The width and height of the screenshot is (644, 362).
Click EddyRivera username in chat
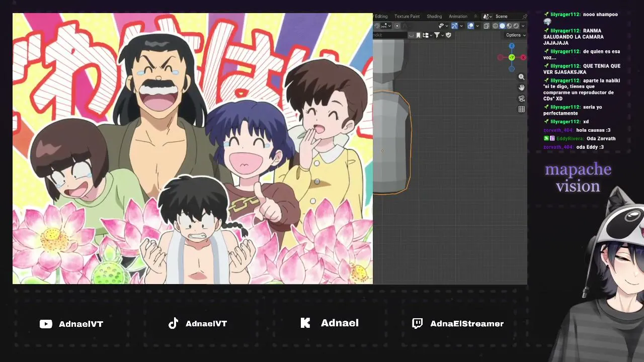(x=570, y=138)
